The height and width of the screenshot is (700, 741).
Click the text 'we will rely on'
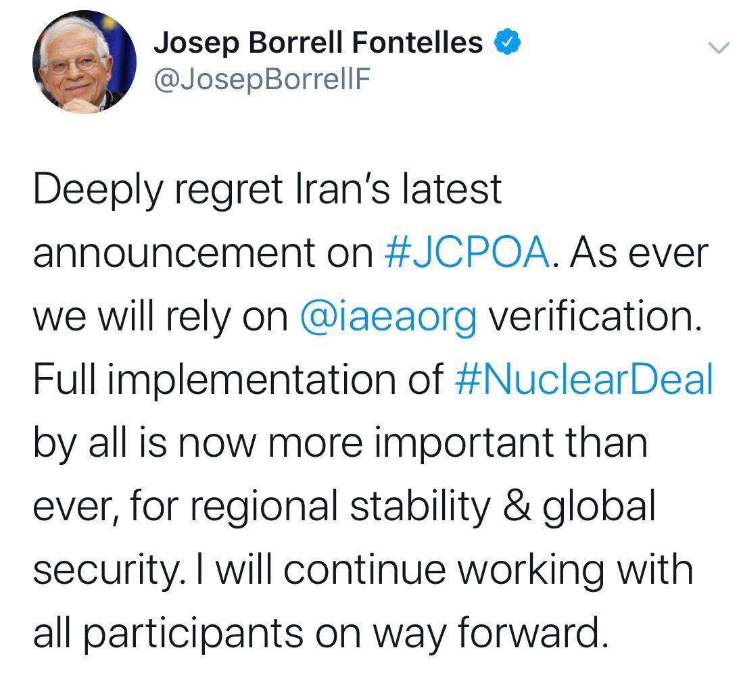tap(161, 317)
